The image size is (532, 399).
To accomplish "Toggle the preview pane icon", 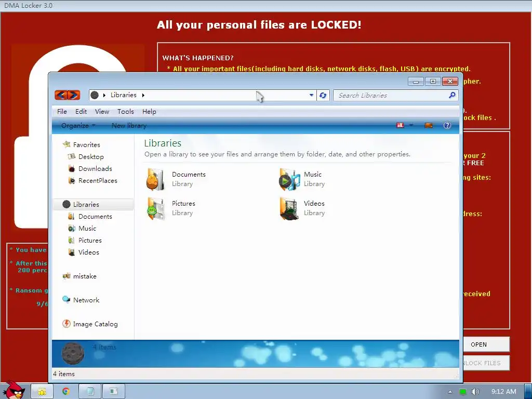I will 429,125.
